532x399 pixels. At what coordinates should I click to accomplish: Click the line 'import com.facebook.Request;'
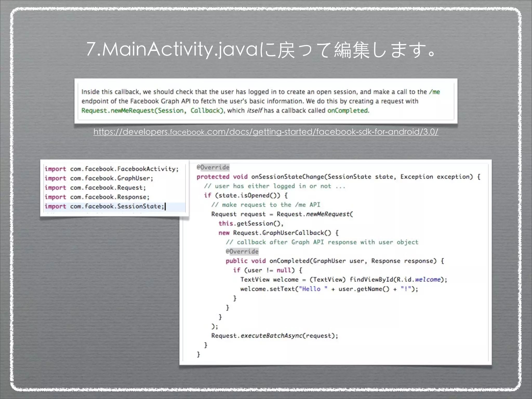(95, 188)
